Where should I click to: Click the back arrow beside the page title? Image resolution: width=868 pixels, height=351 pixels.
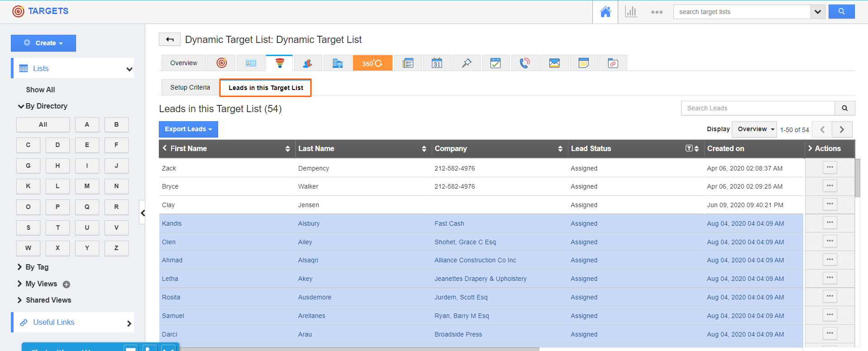coord(170,40)
